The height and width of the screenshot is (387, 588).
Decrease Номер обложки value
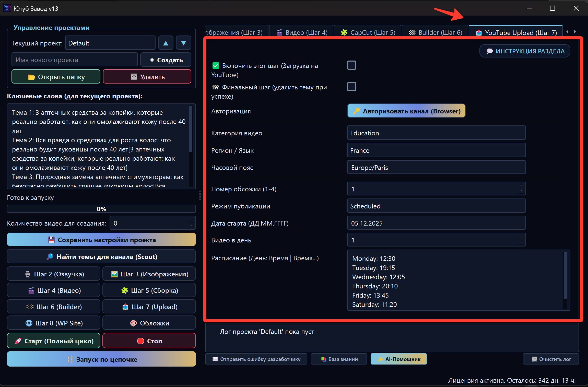[x=522, y=191]
